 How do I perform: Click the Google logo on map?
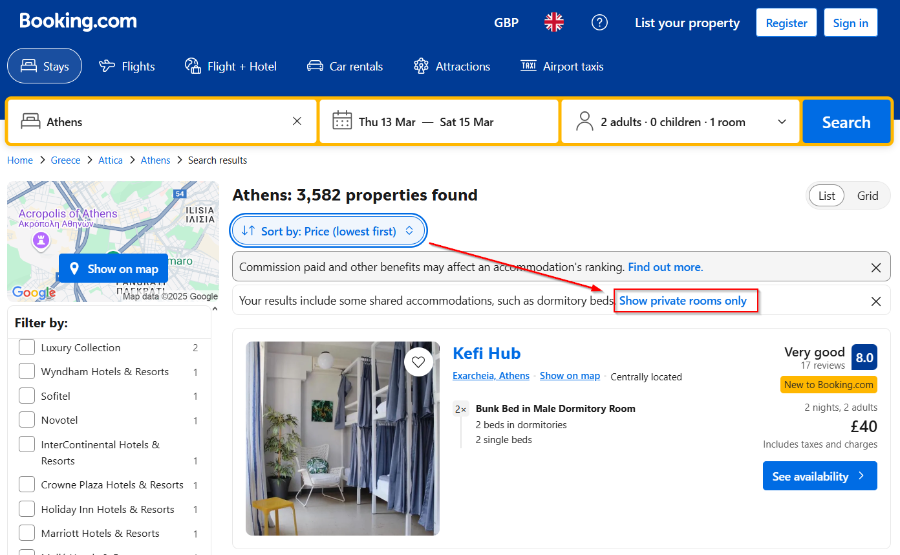pyautogui.click(x=34, y=293)
